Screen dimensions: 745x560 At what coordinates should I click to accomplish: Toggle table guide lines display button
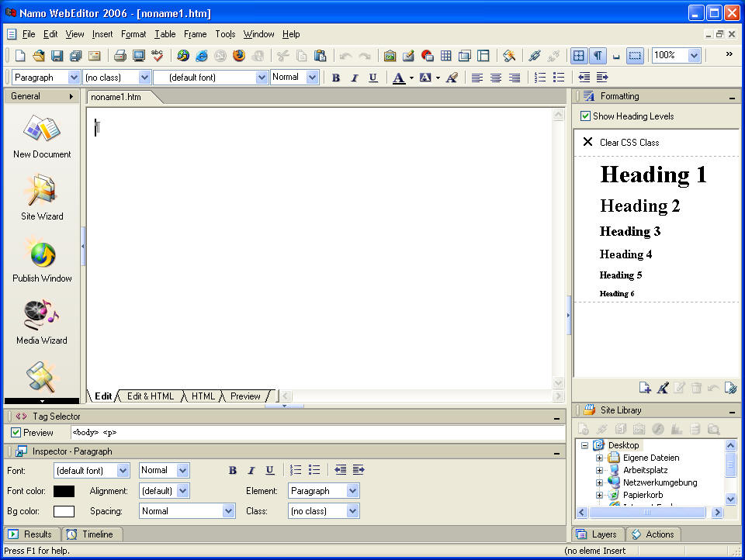579,56
